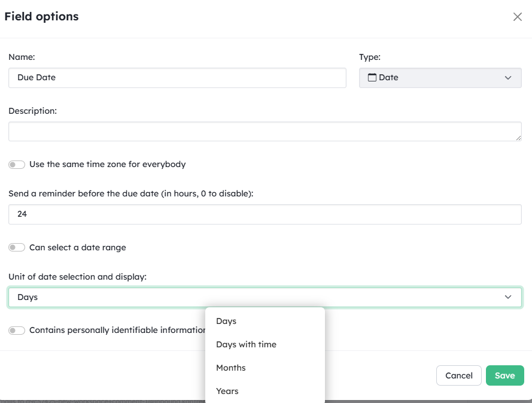Click the 'Use the same time zone' label
Image resolution: width=532 pixels, height=403 pixels.
click(x=108, y=164)
